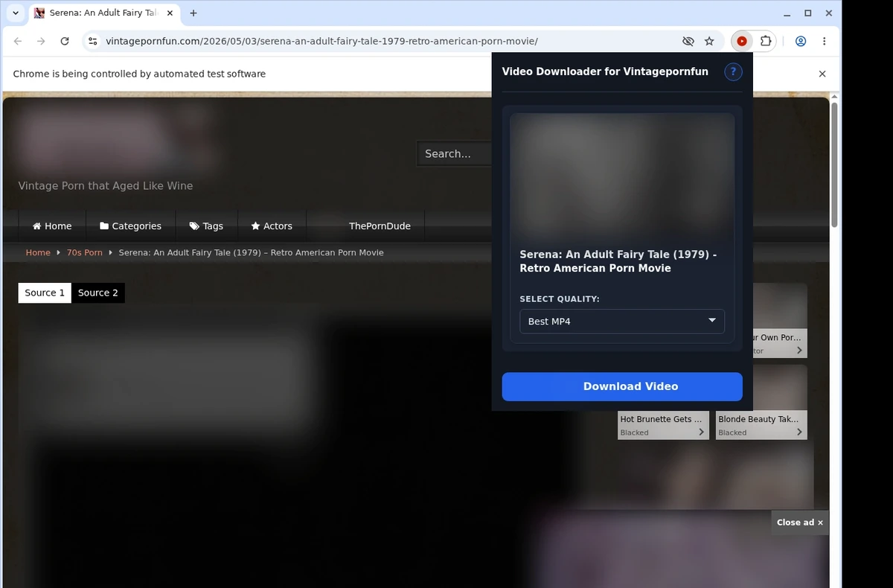Click the video preview thumbnail in popup

(x=622, y=176)
